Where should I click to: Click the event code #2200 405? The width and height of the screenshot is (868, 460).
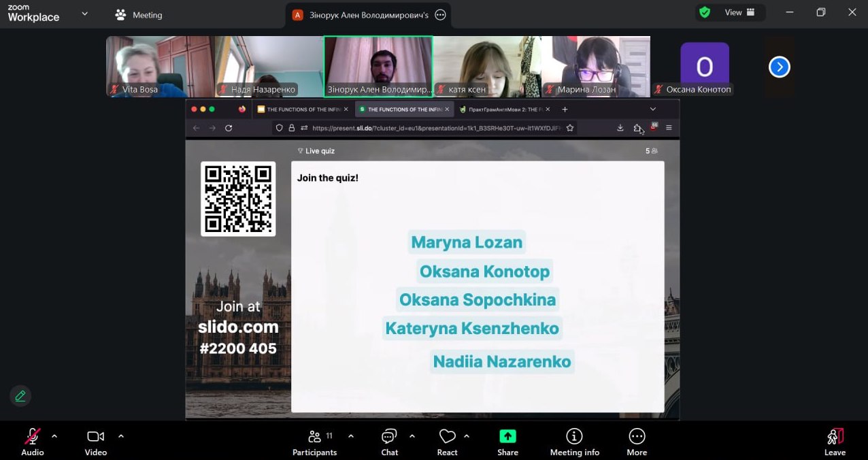point(238,349)
